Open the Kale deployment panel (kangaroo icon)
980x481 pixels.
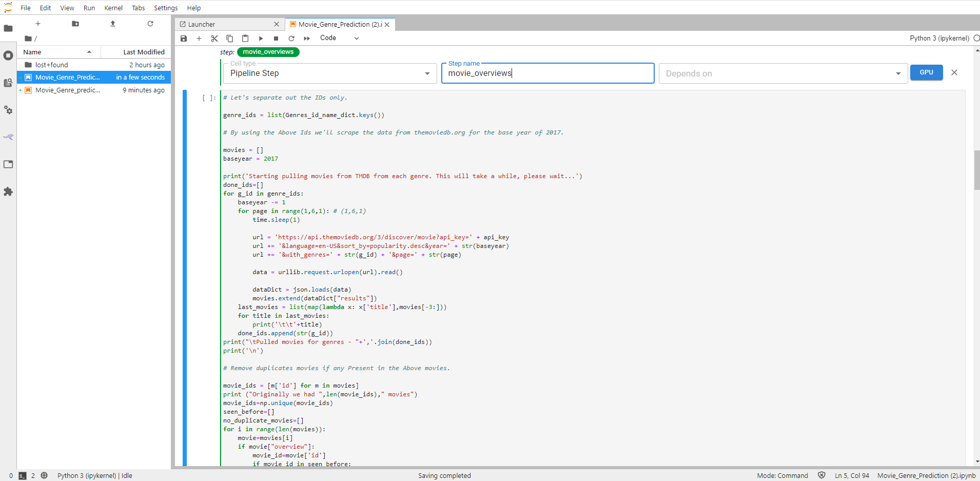pyautogui.click(x=8, y=137)
